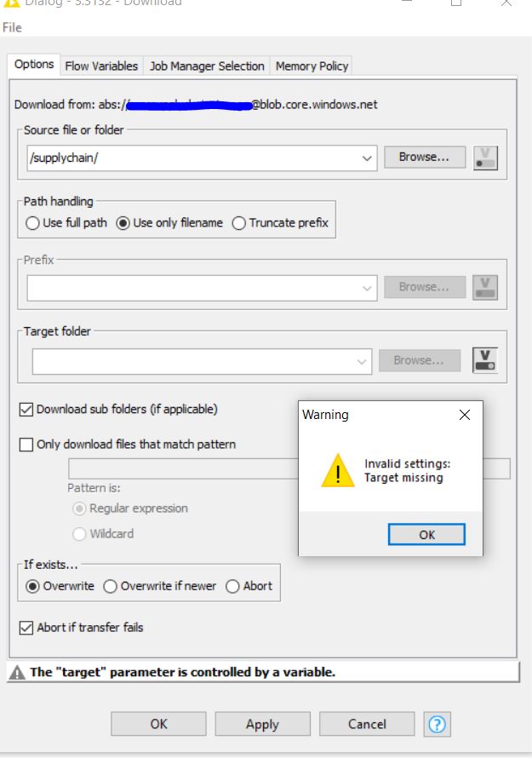Enable Only download files that match pattern
The height and width of the screenshot is (758, 532).
(26, 445)
